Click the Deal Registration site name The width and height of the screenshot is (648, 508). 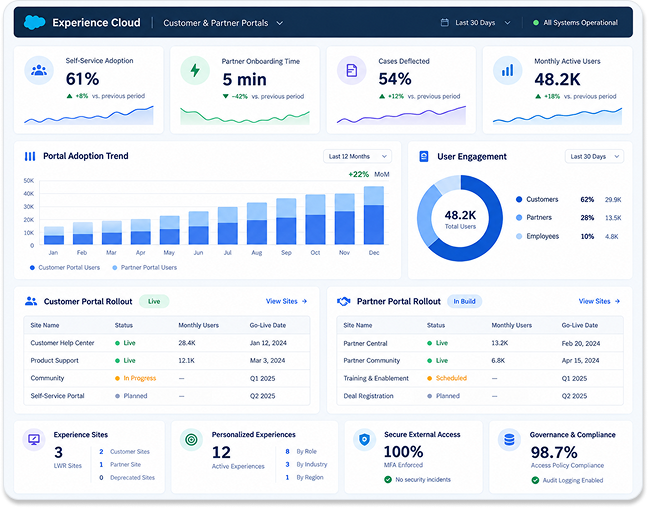(368, 396)
